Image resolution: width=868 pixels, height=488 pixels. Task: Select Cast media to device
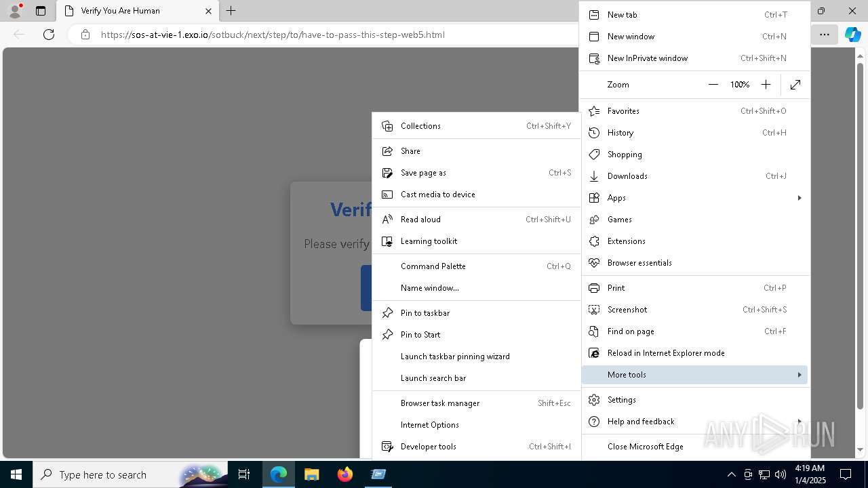[476, 195]
